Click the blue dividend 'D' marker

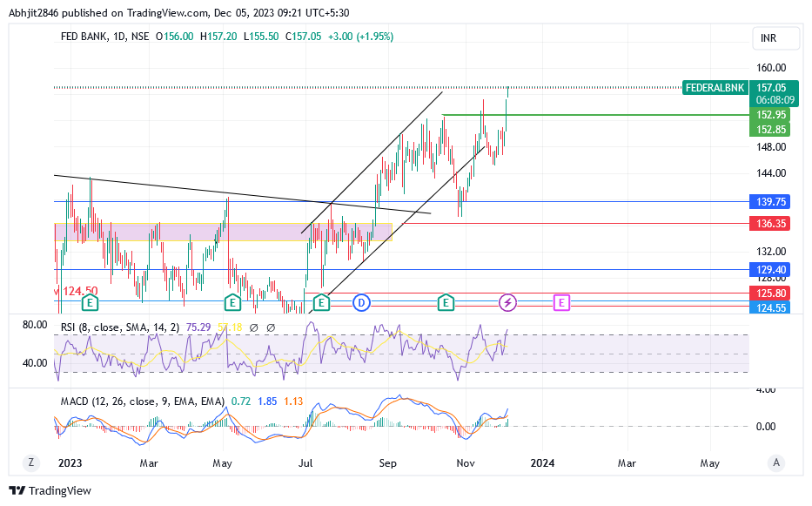click(361, 302)
